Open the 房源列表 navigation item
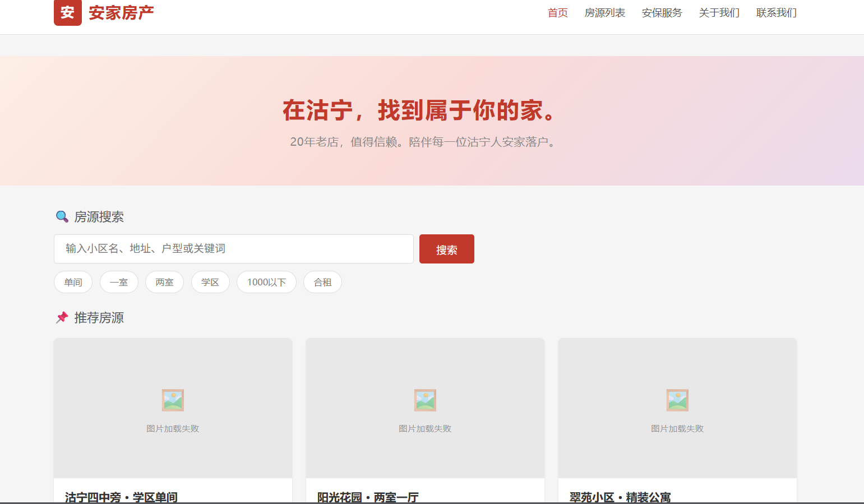 [x=604, y=12]
